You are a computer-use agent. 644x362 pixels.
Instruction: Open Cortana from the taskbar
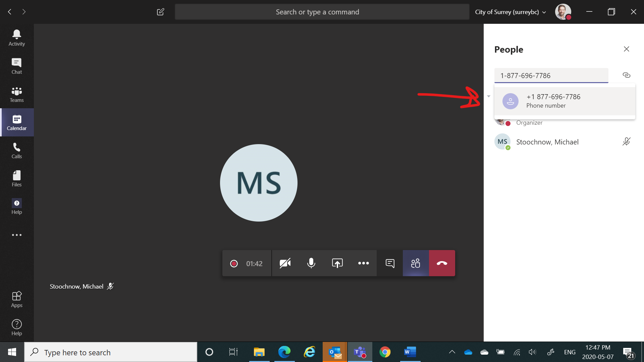209,352
